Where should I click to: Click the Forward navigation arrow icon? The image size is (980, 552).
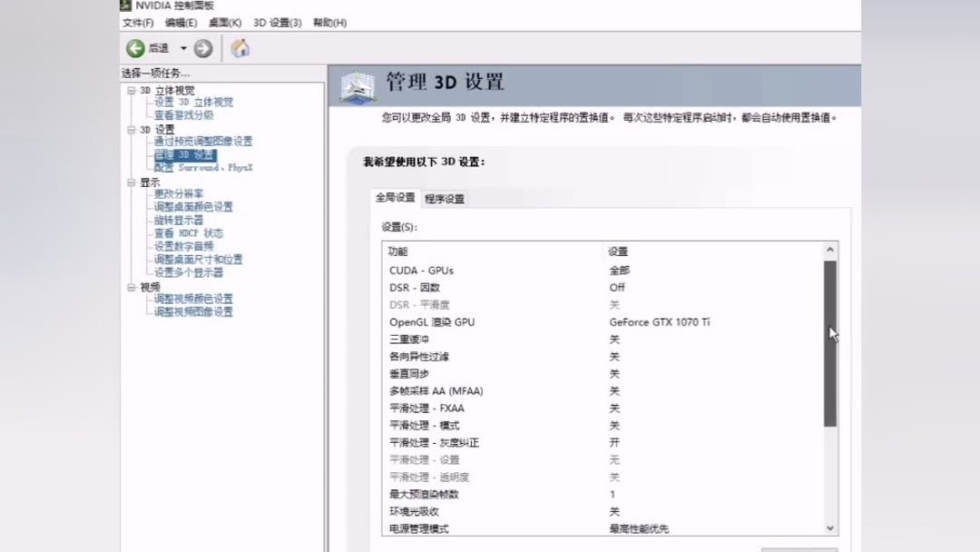click(201, 48)
